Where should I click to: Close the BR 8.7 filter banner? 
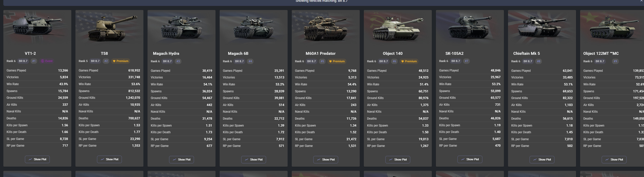click(641, 1)
